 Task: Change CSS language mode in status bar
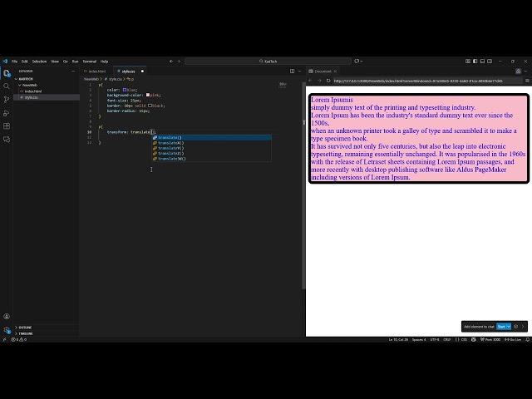[x=464, y=340]
